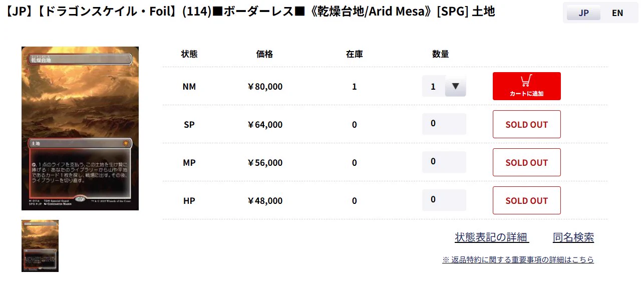This screenshot has height=284, width=644.
Task: Open the 状態表記の詳細 link
Action: click(x=492, y=237)
